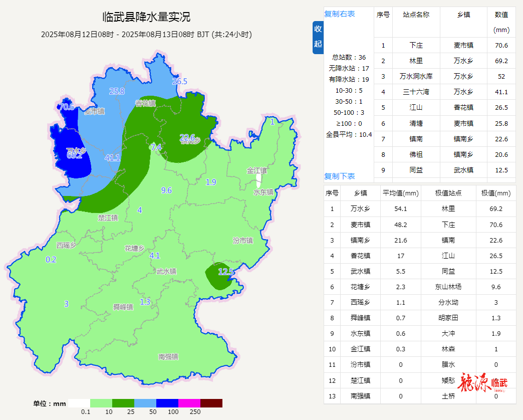Select the dark red legend color swatch
Screen dimensions: 523x420
tap(211, 403)
